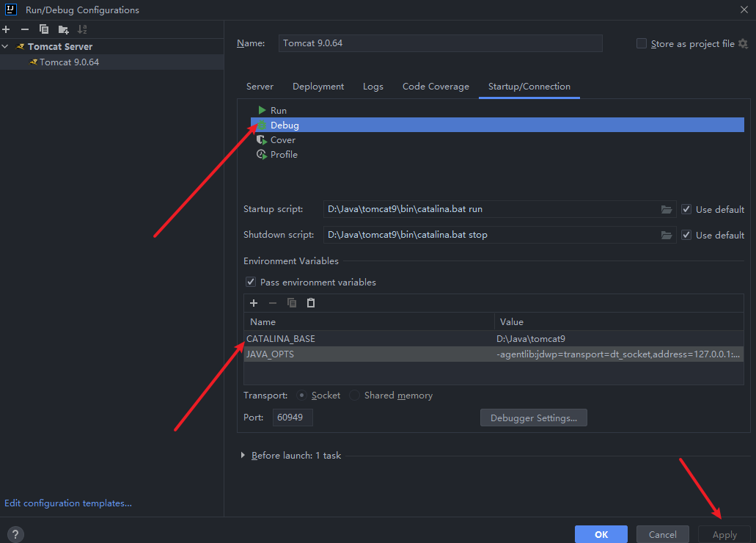Viewport: 756px width, 543px height.
Task: Click the Cancel button
Action: 662,534
